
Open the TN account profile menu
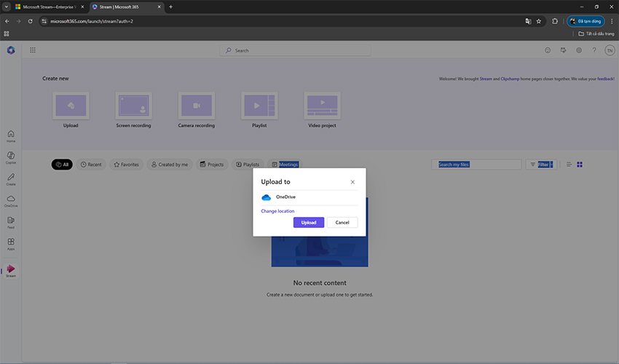point(610,50)
